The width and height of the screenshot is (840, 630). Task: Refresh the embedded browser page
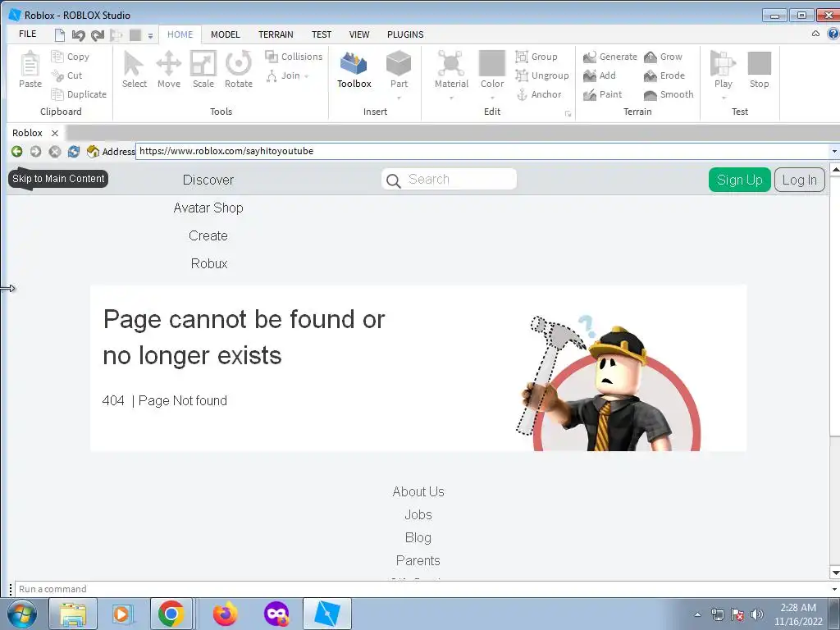(73, 152)
